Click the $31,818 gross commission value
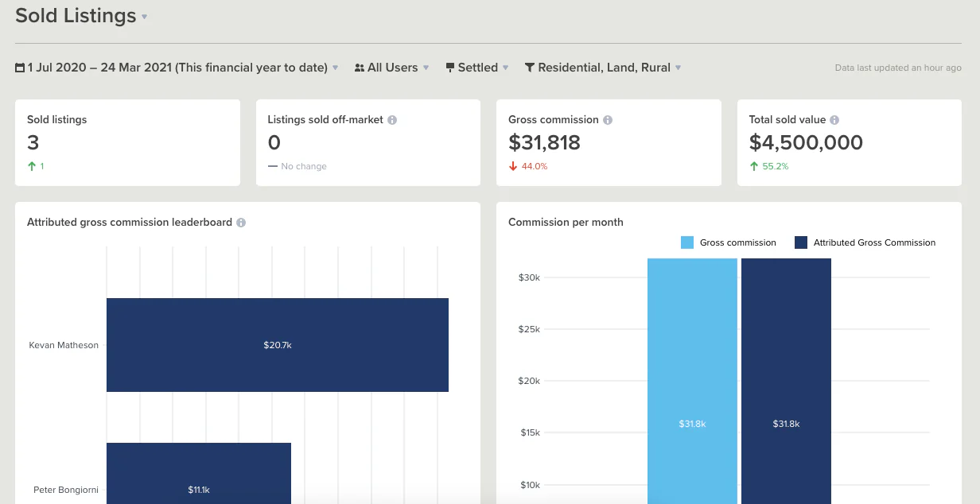The height and width of the screenshot is (504, 980). [x=544, y=143]
